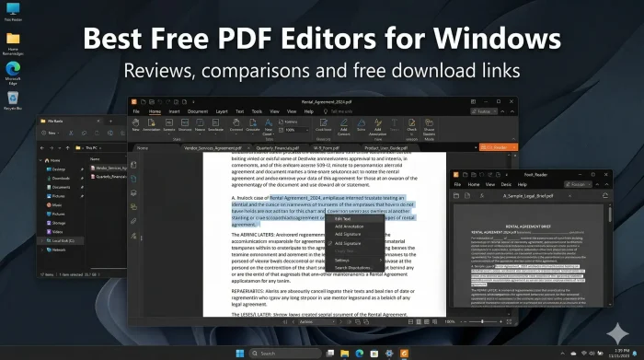Open the bookmarks panel icon in left sidebar
Viewport: 644px width, 360px height.
tap(133, 165)
